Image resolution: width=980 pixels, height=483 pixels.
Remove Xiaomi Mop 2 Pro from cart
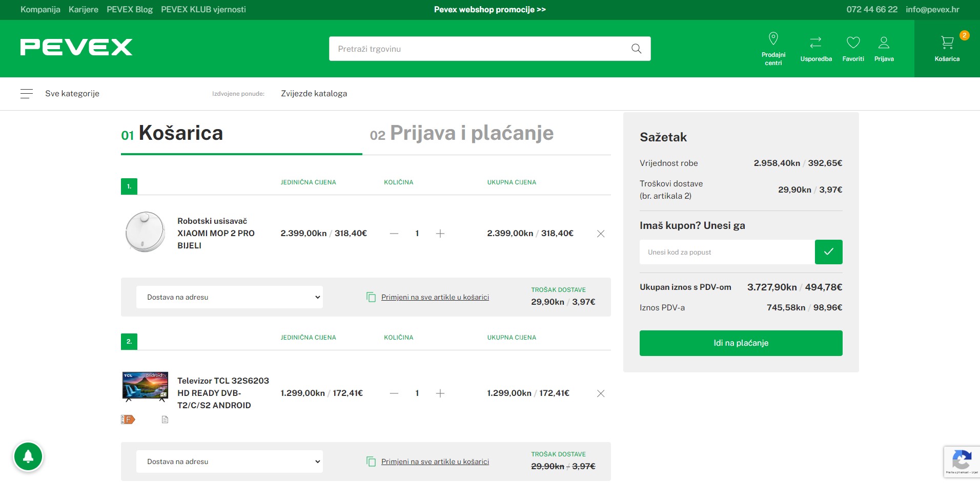pos(601,234)
